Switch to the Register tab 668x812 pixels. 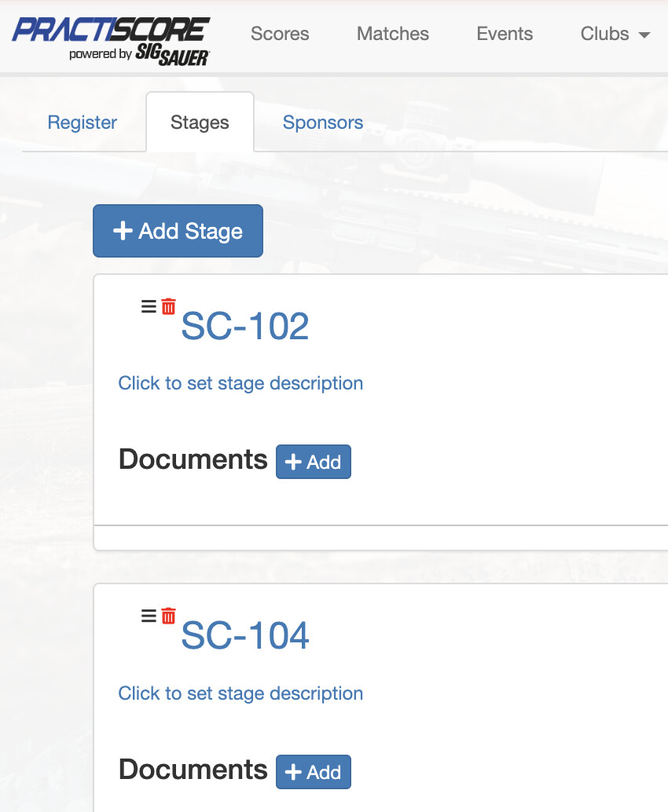click(x=83, y=123)
